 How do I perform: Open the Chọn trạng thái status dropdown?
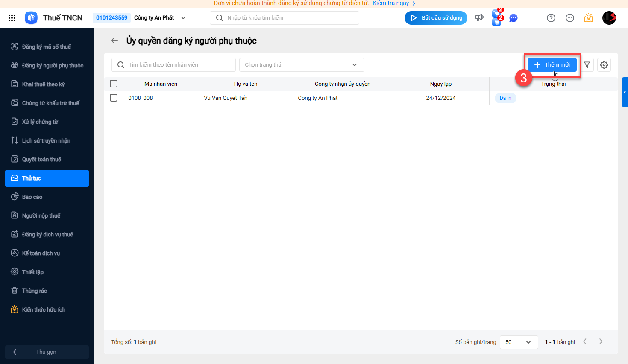pos(302,65)
